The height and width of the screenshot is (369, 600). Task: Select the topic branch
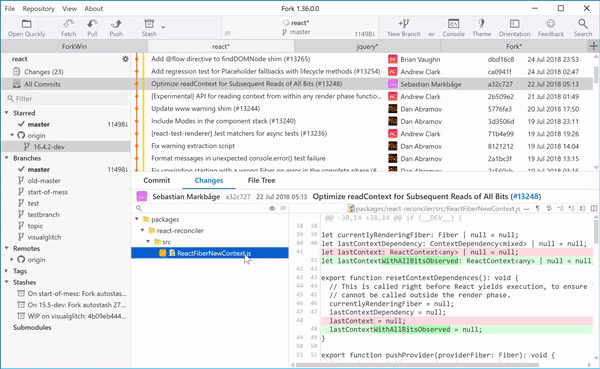35,226
